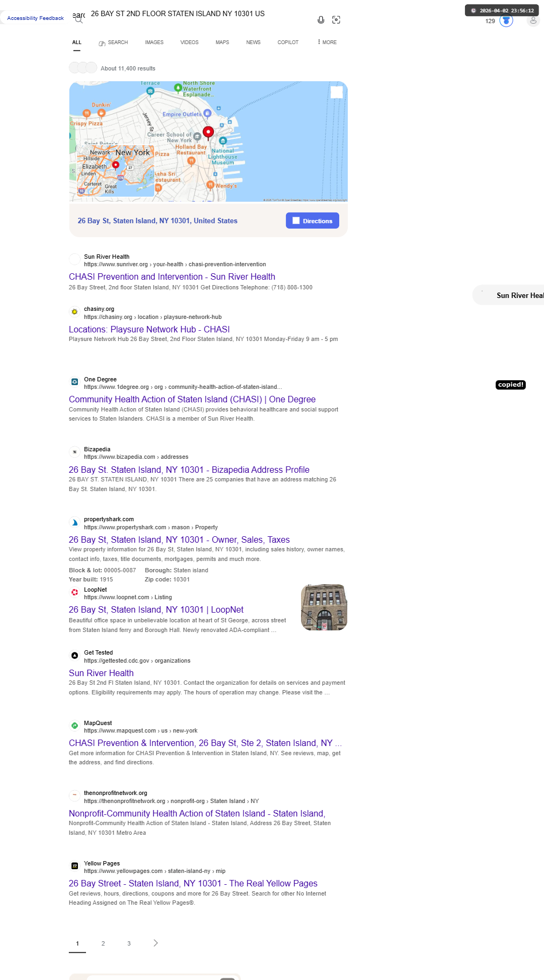Click the Directions button
544x980 pixels.
(x=312, y=221)
